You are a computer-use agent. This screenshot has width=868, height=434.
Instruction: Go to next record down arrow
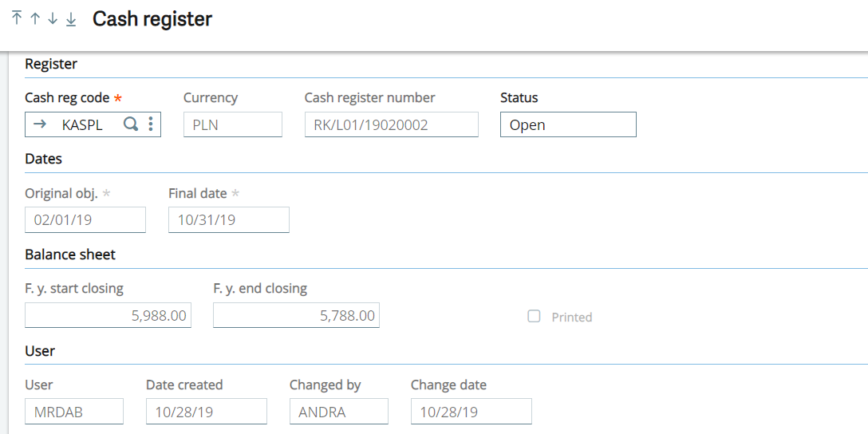pyautogui.click(x=53, y=18)
